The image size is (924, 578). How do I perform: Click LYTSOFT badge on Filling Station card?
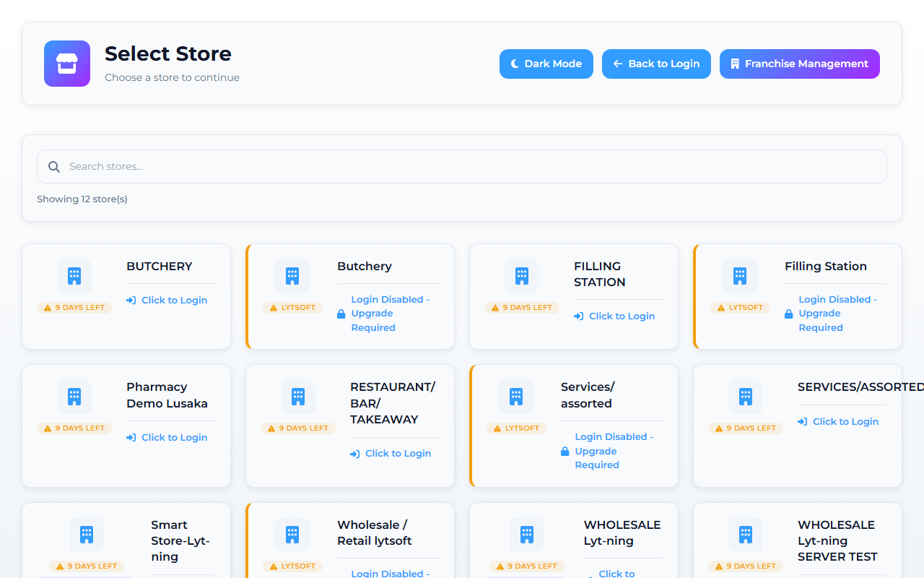point(740,308)
